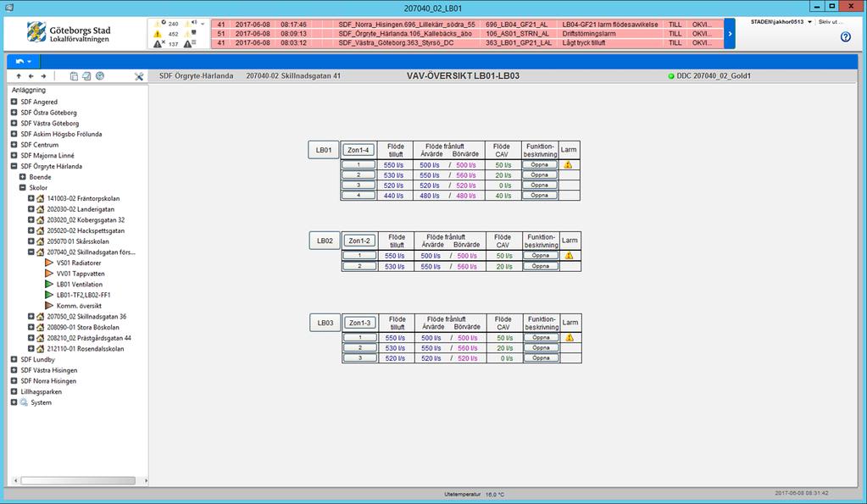Image resolution: width=867 pixels, height=504 pixels.
Task: Click the crossed alarm icon beside count 137
Action: (x=158, y=44)
